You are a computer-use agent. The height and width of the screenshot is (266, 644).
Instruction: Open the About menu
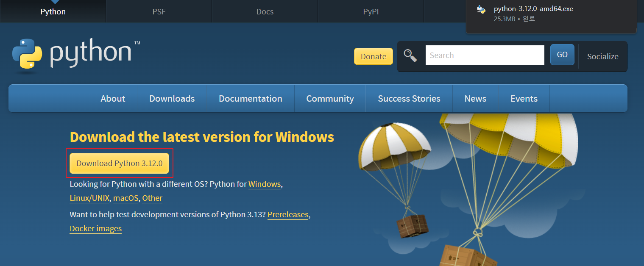(113, 98)
